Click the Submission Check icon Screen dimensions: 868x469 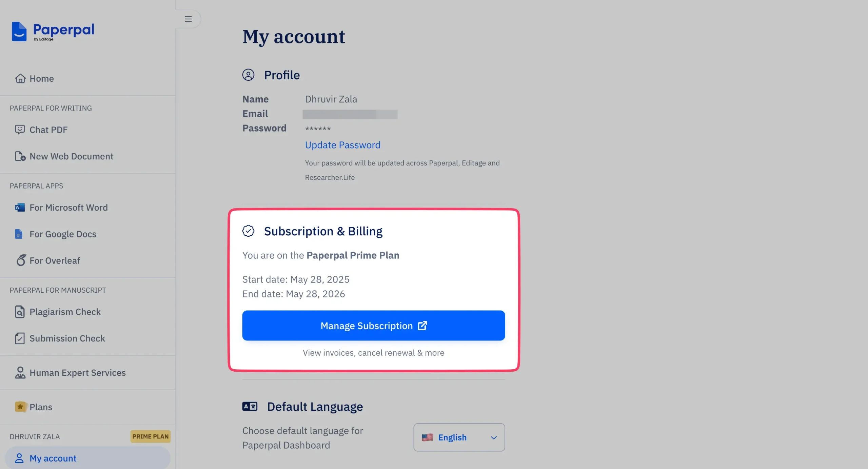[x=20, y=338]
